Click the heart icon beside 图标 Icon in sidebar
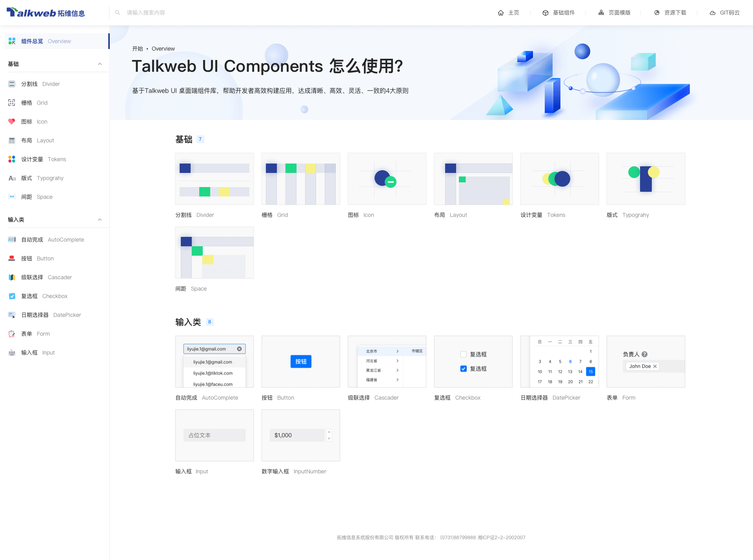This screenshot has width=753, height=560. [x=12, y=122]
